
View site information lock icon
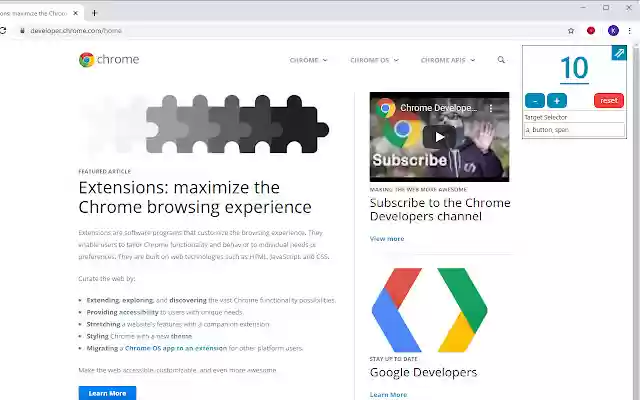[x=22, y=31]
